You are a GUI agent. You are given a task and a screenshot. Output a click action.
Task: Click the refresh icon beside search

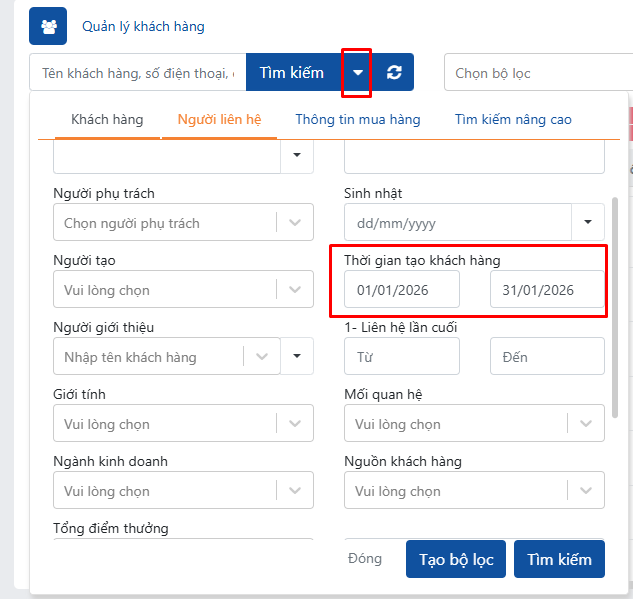394,73
